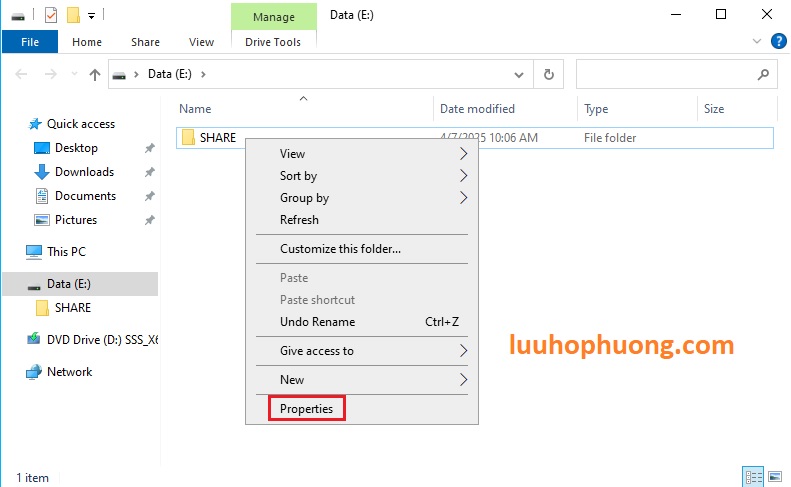The width and height of the screenshot is (791, 487).
Task: Open the address bar history dropdown
Action: [x=518, y=74]
